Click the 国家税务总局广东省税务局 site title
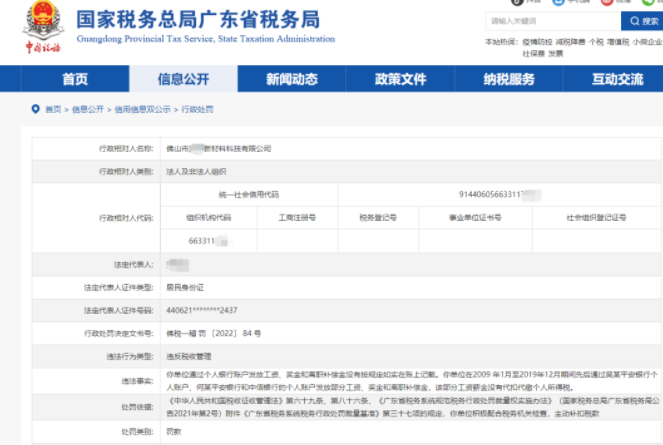This screenshot has height=445, width=663. click(x=198, y=19)
